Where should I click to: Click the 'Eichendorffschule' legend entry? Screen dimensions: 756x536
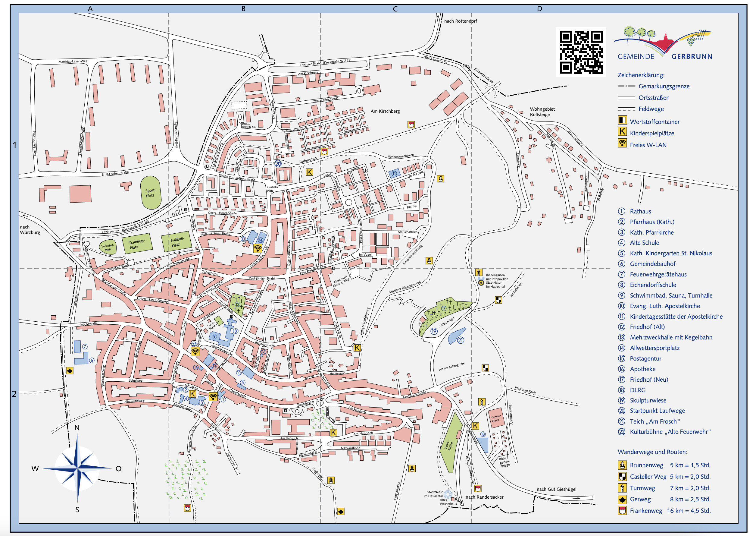(x=652, y=285)
